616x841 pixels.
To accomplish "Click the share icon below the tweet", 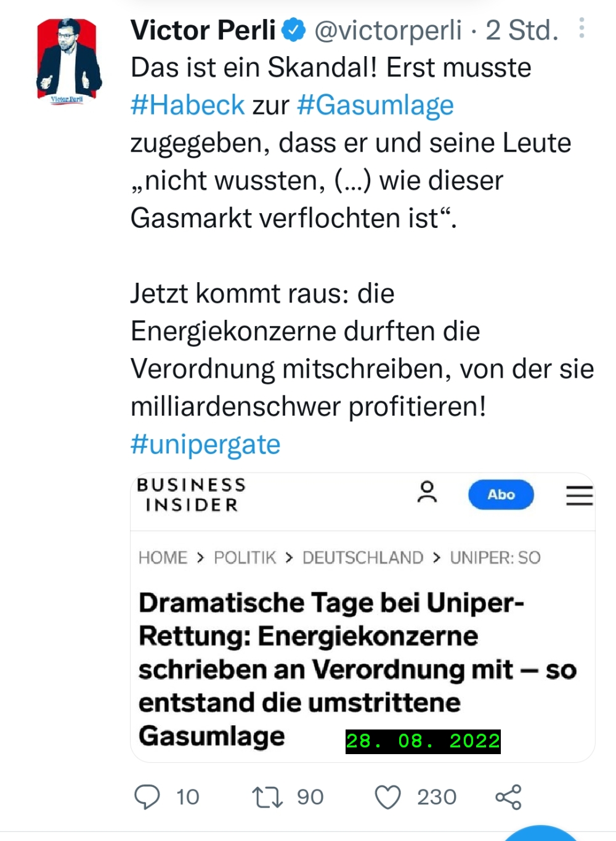I will click(x=508, y=797).
